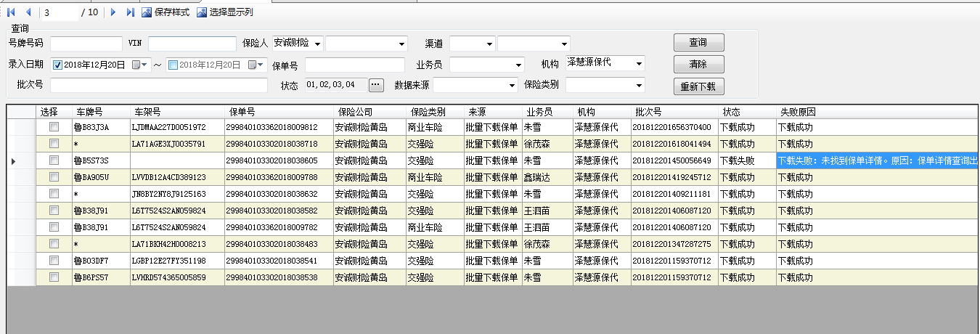980x334 pixels.
Task: Open 选择显示列 column chooser
Action: (x=225, y=12)
